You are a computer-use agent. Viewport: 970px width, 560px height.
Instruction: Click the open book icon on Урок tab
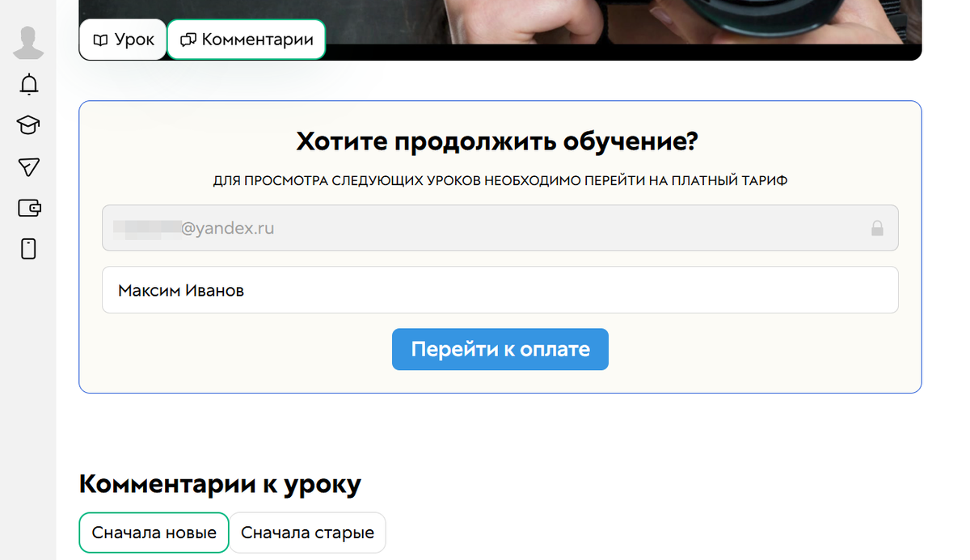point(100,39)
